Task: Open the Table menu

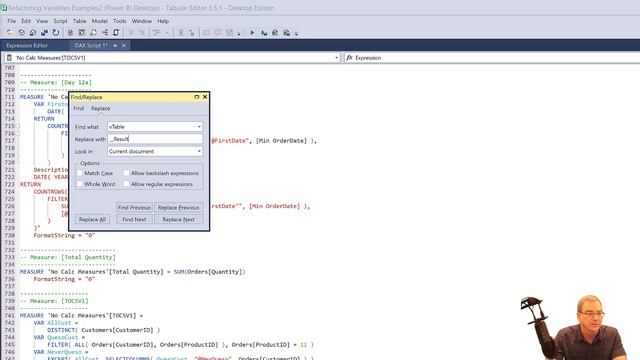Action: pyautogui.click(x=79, y=21)
